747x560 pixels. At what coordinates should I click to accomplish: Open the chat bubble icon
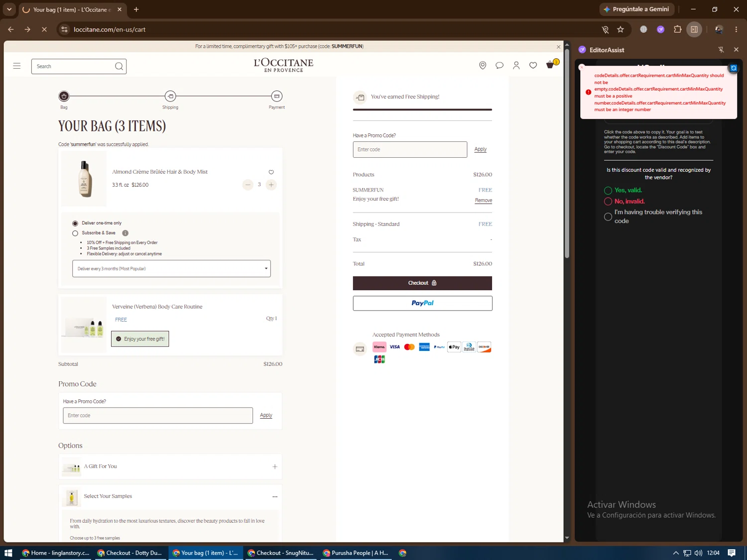point(499,66)
